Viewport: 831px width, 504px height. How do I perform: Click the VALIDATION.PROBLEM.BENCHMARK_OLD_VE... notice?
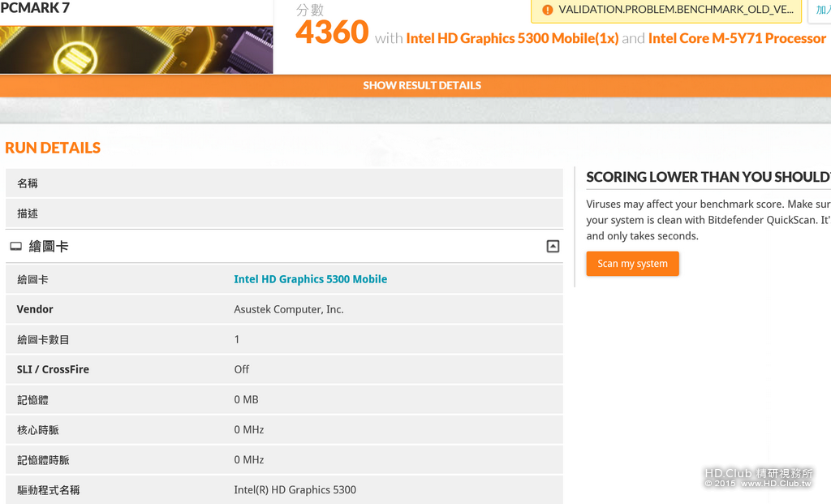click(666, 10)
